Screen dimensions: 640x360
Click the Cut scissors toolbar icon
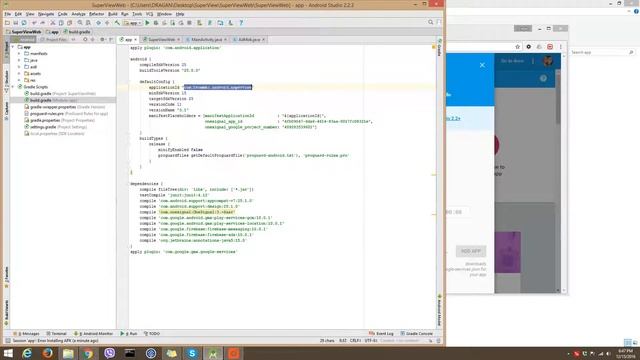point(53,23)
